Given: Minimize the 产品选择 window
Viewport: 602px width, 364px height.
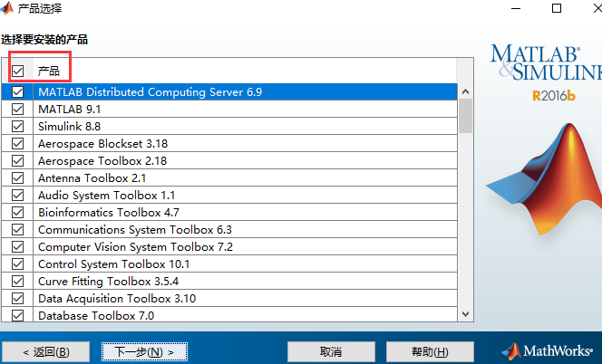Looking at the screenshot, I should (516, 8).
